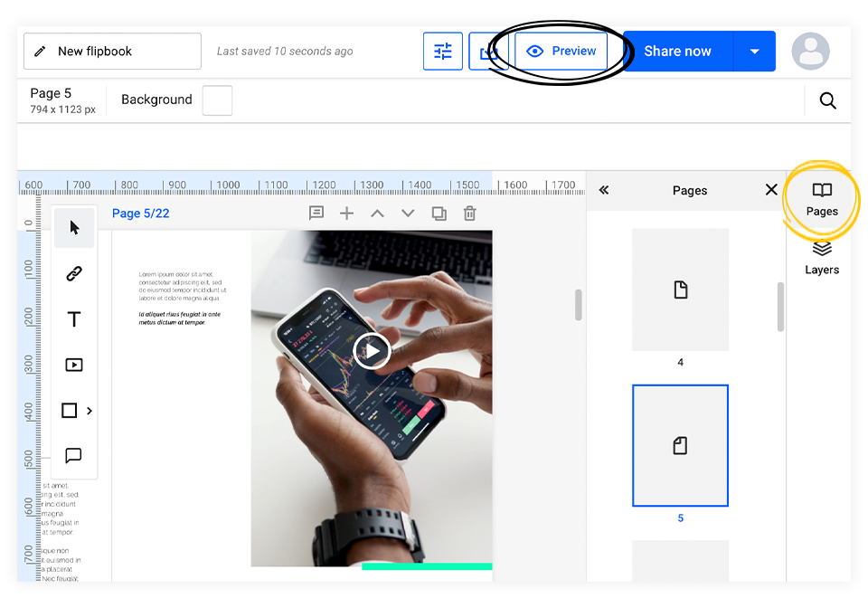Image resolution: width=868 pixels, height=608 pixels.
Task: Collapse the Pages panel with double chevron
Action: click(x=604, y=190)
